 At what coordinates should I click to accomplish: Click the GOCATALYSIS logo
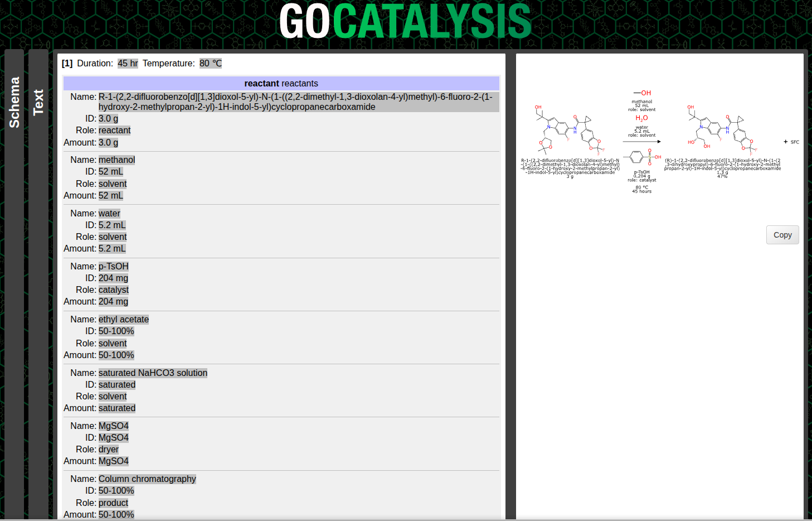[x=405, y=22]
